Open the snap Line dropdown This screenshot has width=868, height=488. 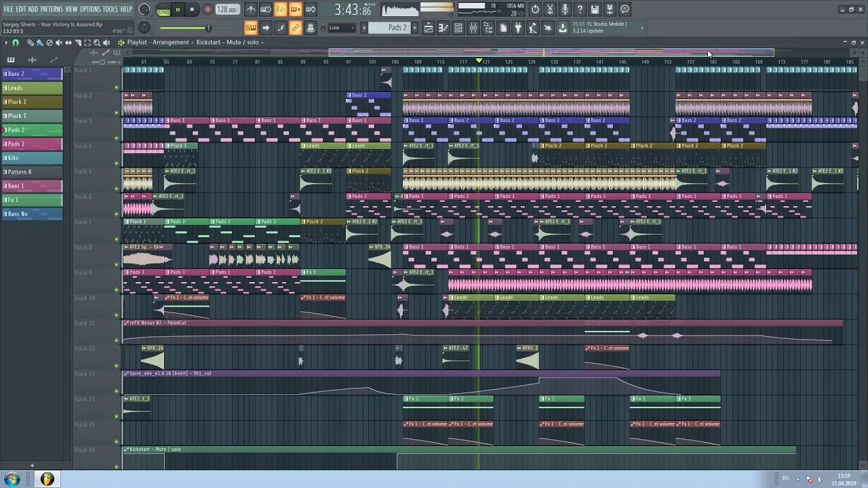[341, 28]
